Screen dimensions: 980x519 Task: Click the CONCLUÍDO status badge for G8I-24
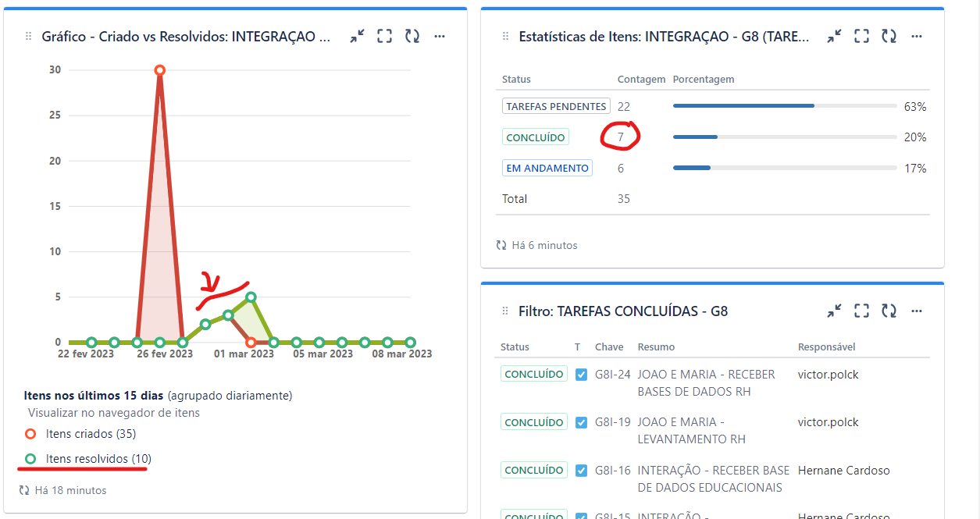tap(534, 375)
